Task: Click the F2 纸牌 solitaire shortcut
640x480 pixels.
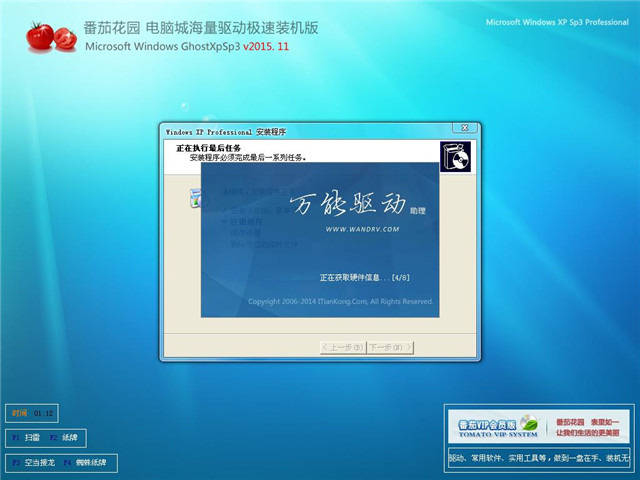Action: [x=63, y=438]
